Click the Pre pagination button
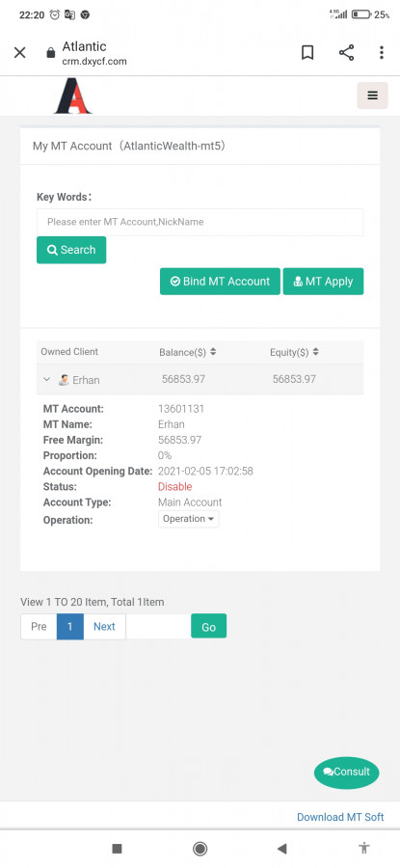The image size is (400, 868). tap(39, 627)
